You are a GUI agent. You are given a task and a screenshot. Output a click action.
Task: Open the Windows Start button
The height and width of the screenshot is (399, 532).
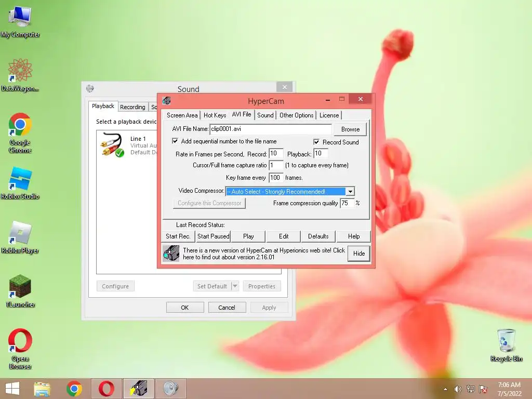pyautogui.click(x=12, y=389)
